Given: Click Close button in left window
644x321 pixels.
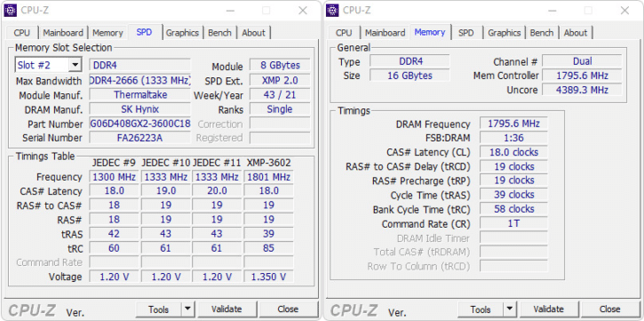Looking at the screenshot, I should 288,309.
